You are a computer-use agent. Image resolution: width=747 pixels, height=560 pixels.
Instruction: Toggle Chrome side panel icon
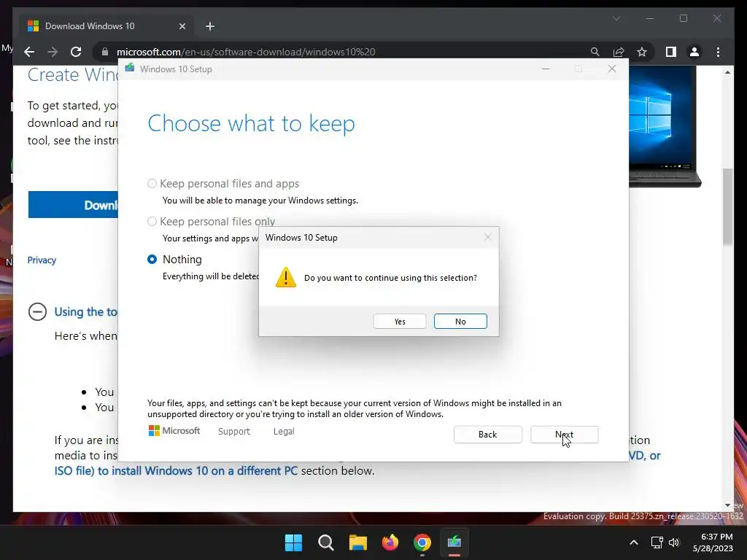click(x=671, y=52)
